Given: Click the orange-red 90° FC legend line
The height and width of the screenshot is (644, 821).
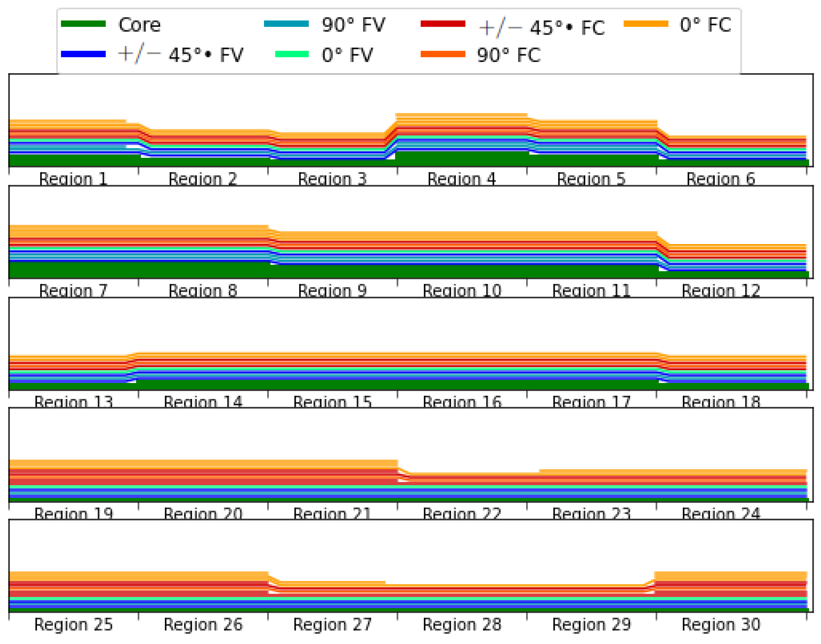Looking at the screenshot, I should click(443, 54).
